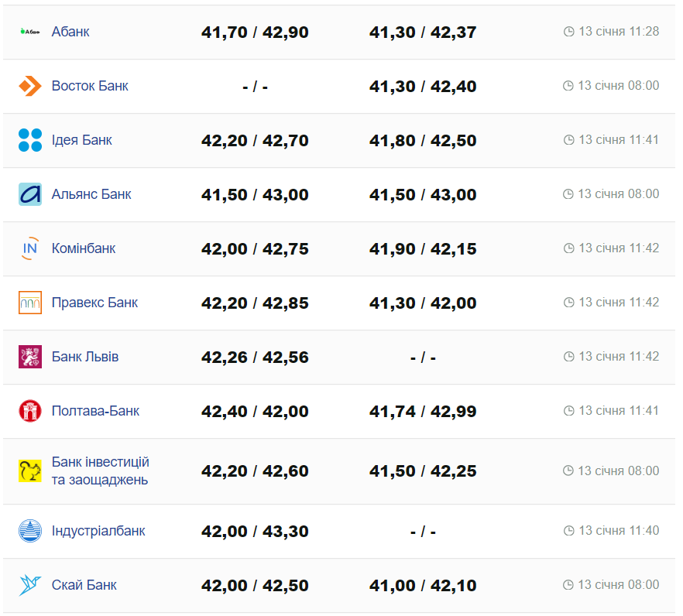Open the Ідея Банк link
The height and width of the screenshot is (616, 683).
coord(82,140)
